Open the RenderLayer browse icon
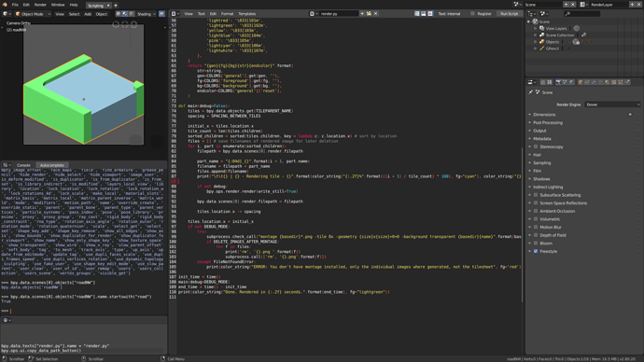The width and height of the screenshot is (644, 362). click(x=584, y=5)
